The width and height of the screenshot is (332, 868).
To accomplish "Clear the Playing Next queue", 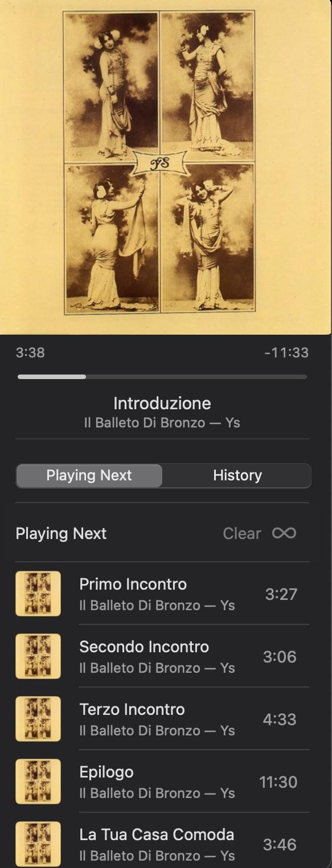I will [x=242, y=533].
